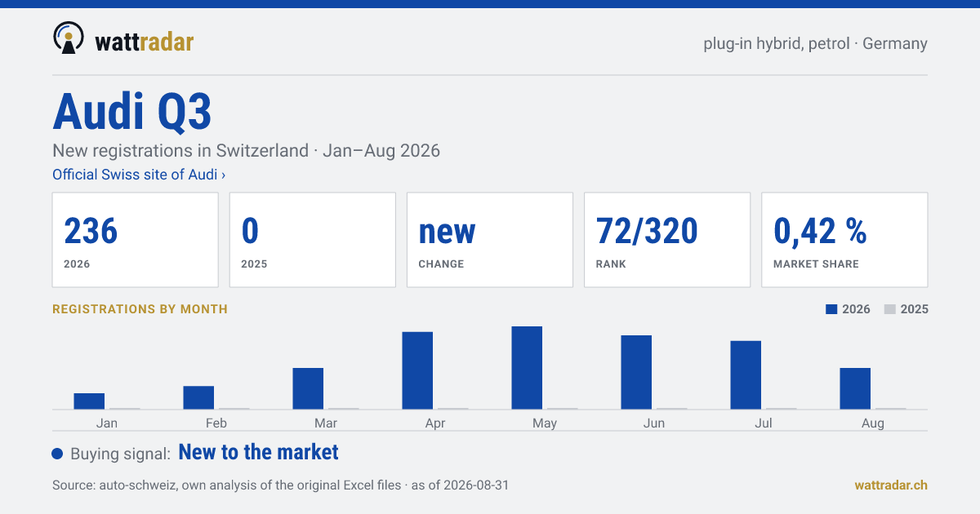Click the Audi Q3 heading

(x=132, y=113)
